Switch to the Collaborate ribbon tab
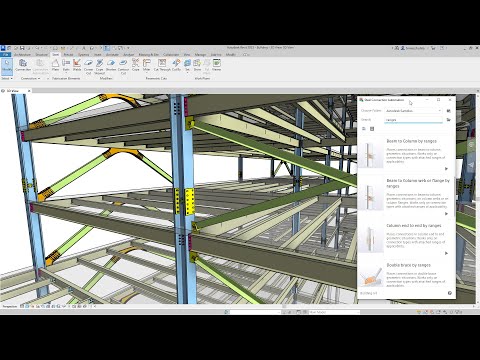 coord(171,54)
